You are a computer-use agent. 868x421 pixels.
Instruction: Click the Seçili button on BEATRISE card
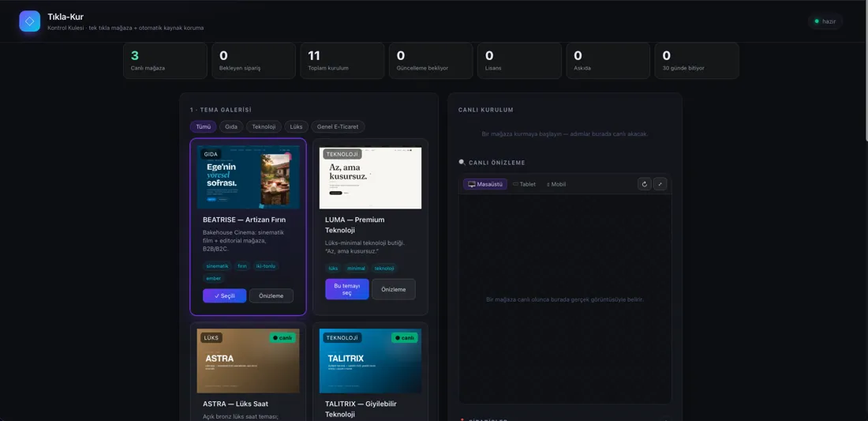click(x=225, y=296)
